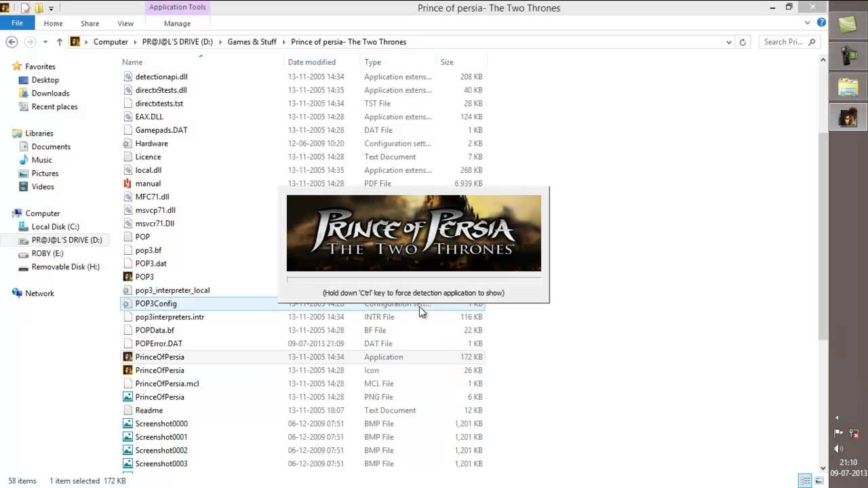The height and width of the screenshot is (488, 868).
Task: Select the PrinceOfPersia PNG file icon
Action: [127, 397]
